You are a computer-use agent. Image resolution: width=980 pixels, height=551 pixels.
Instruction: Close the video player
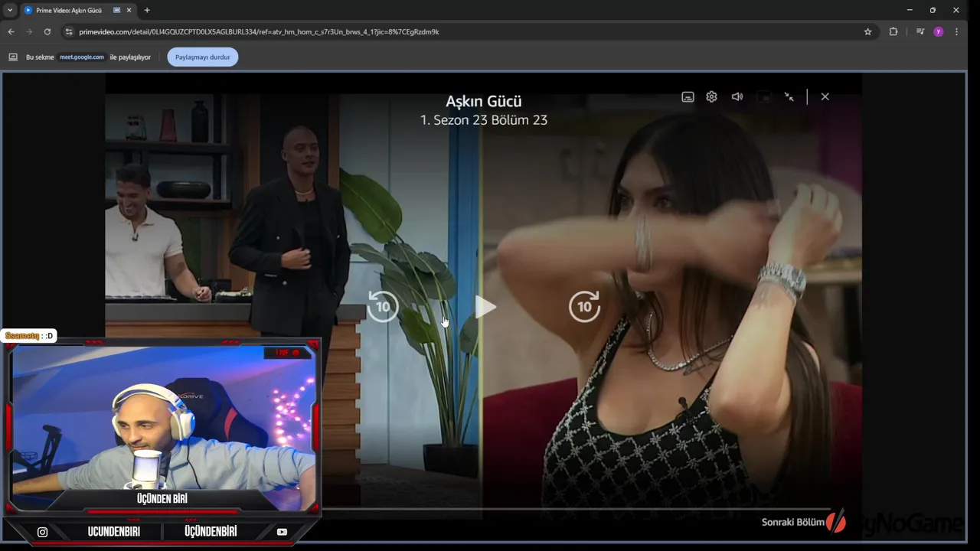pyautogui.click(x=825, y=97)
